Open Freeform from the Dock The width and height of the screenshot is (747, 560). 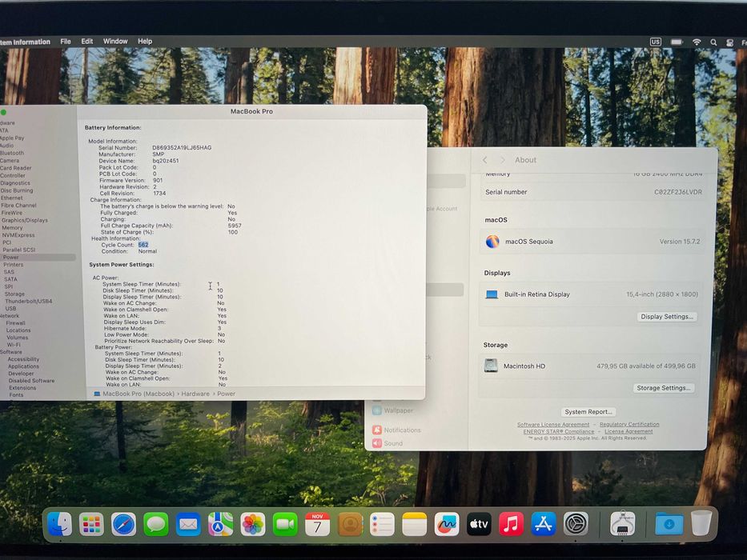pyautogui.click(x=447, y=524)
